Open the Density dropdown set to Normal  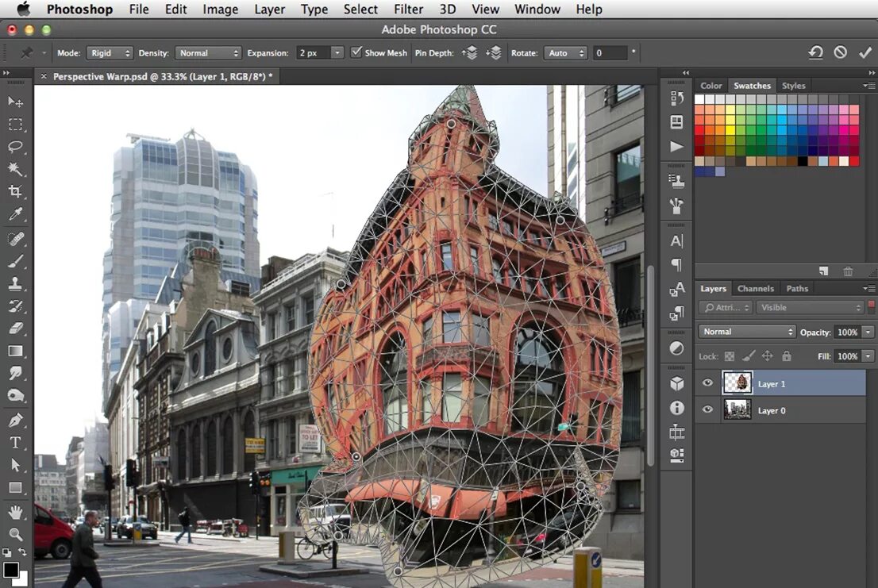pyautogui.click(x=208, y=53)
